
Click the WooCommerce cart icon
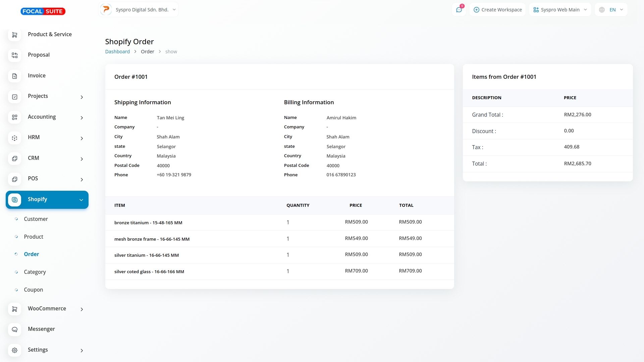coord(14,309)
